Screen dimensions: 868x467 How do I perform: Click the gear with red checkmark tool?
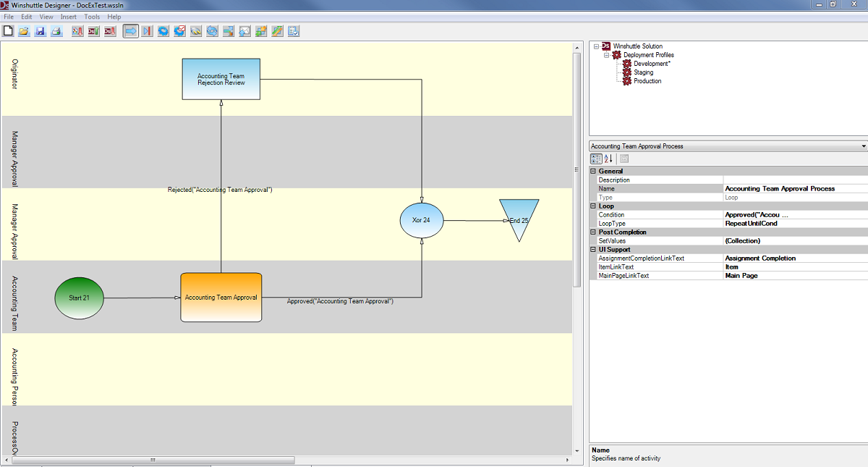point(179,31)
